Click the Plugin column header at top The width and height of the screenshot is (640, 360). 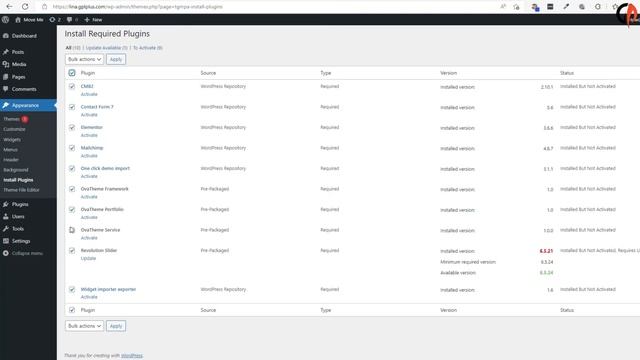coord(88,73)
